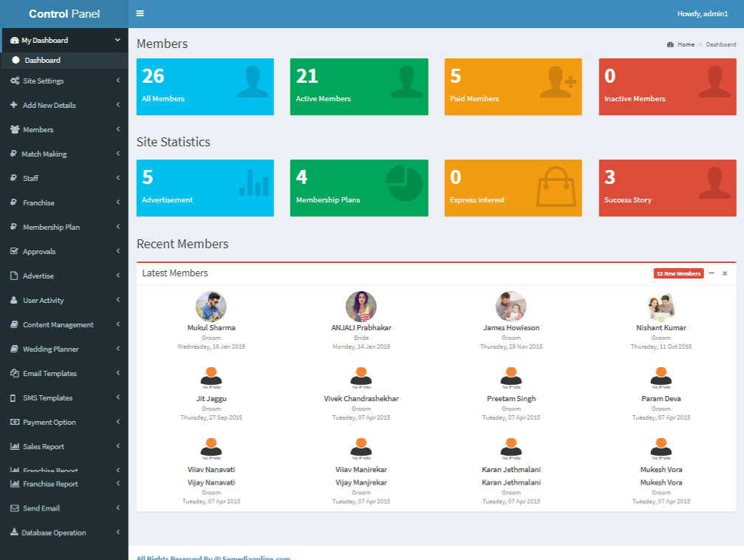The height and width of the screenshot is (560, 744).
Task: Click the Home breadcrumb link
Action: click(x=686, y=44)
